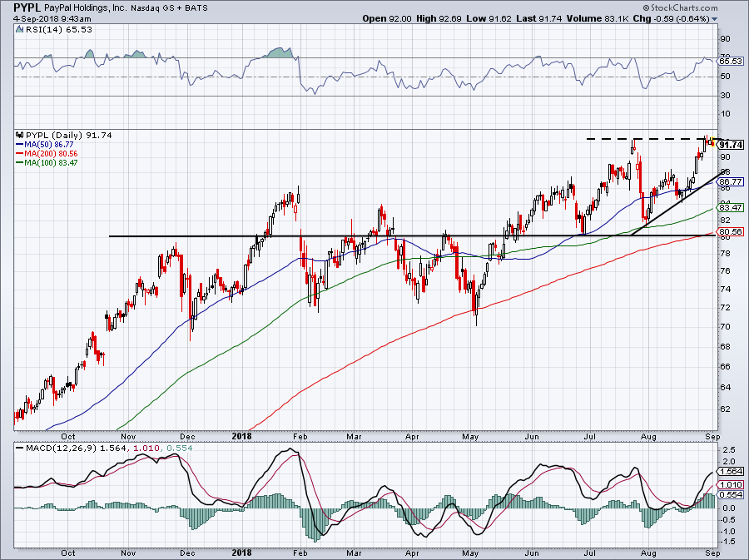749x560 pixels.
Task: Click the StockCharts.com watermark link
Action: (680, 7)
